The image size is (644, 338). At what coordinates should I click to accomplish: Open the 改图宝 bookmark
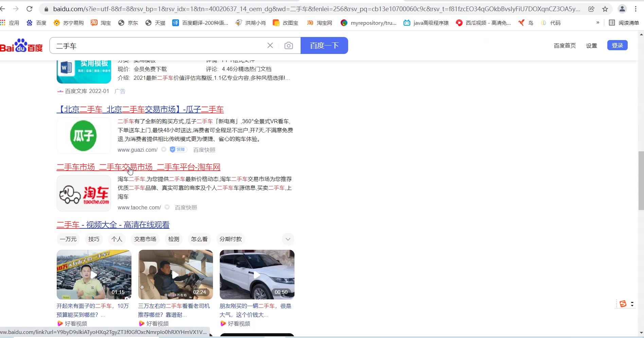coord(286,23)
